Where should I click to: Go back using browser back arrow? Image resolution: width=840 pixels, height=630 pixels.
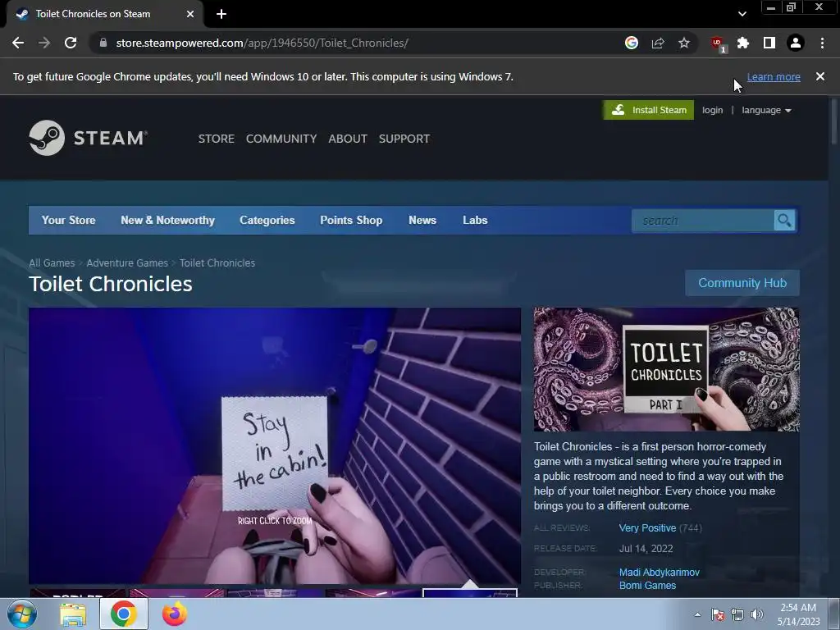(18, 43)
